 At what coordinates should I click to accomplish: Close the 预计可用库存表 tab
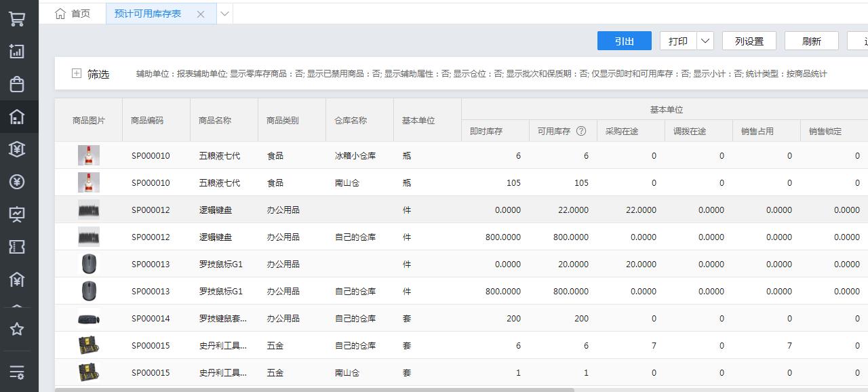click(x=201, y=14)
